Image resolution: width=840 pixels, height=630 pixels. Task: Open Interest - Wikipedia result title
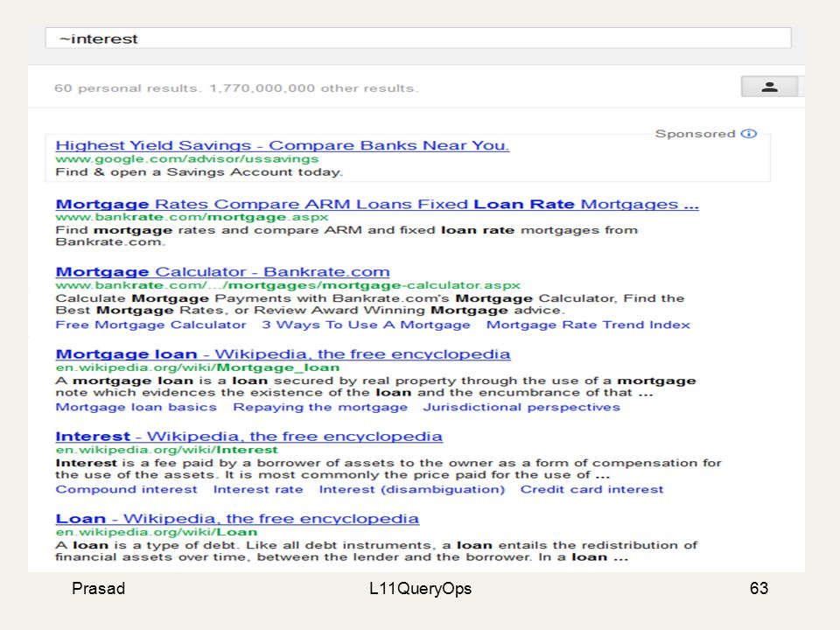pyautogui.click(x=249, y=437)
